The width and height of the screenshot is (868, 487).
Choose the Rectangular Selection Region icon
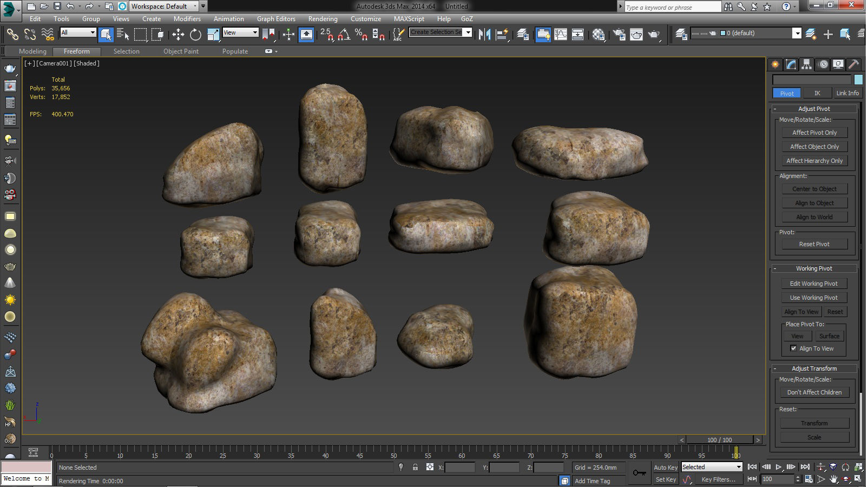(x=141, y=34)
